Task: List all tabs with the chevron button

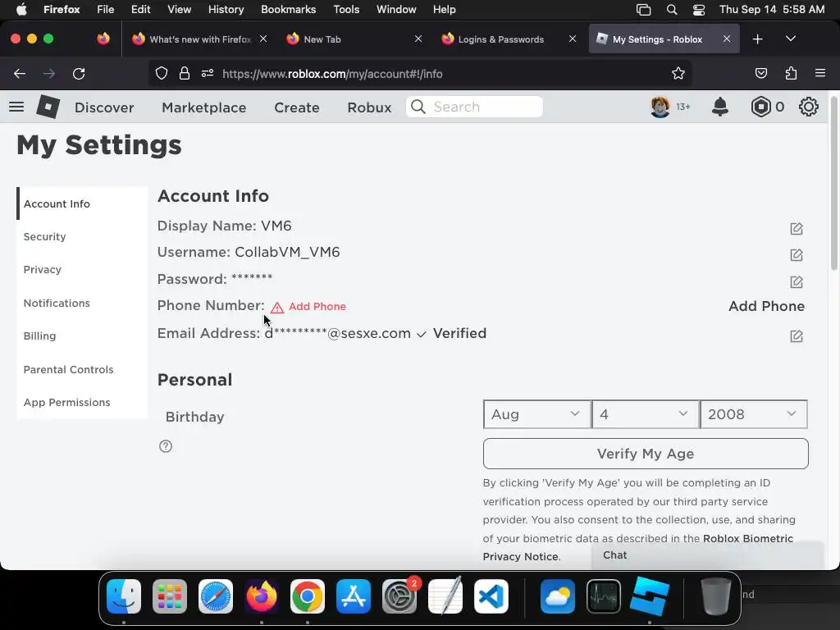Action: (791, 39)
